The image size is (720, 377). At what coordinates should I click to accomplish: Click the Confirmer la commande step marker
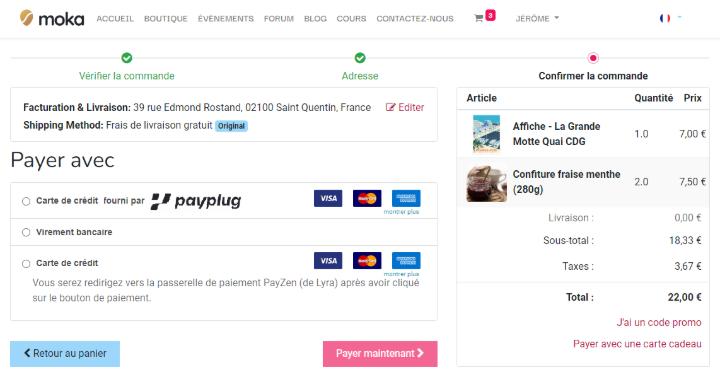(593, 58)
